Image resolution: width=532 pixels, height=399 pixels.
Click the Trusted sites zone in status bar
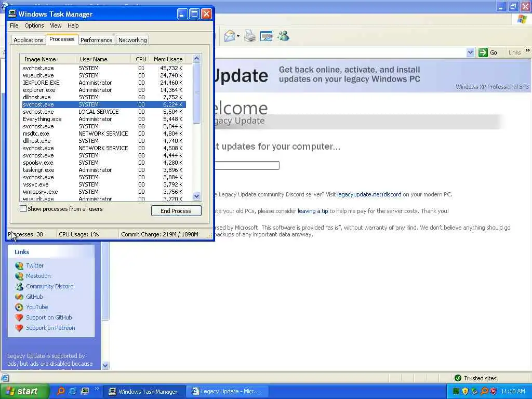(476, 378)
